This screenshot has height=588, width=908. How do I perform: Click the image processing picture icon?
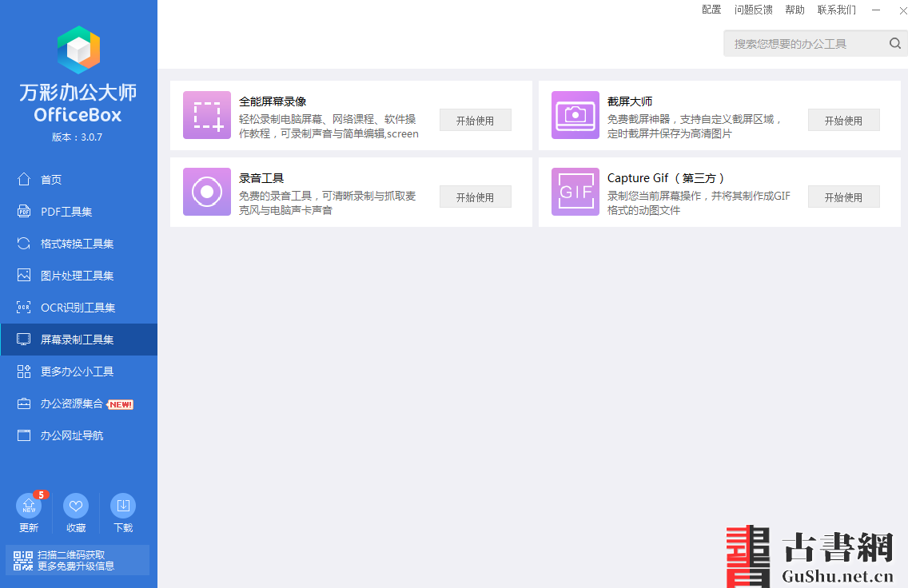(24, 276)
